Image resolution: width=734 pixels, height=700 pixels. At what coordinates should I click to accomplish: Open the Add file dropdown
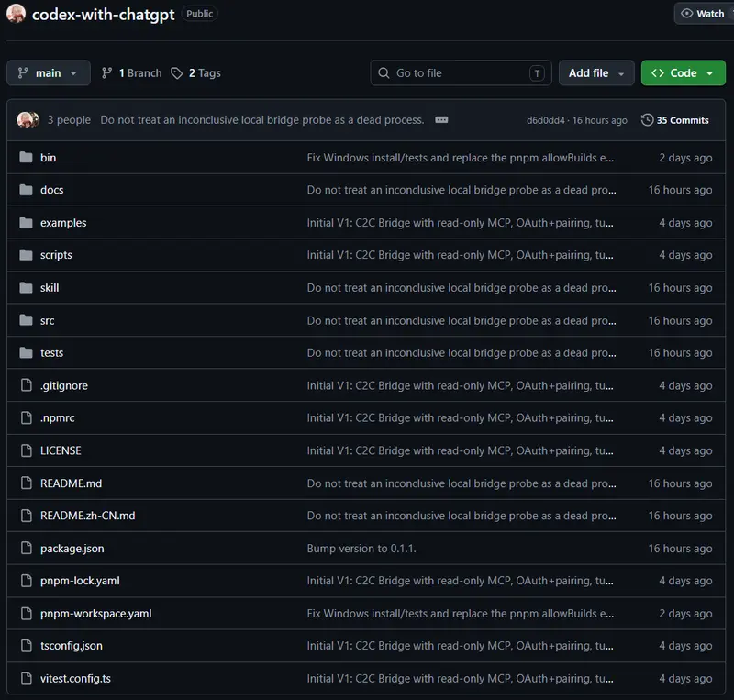coord(595,73)
